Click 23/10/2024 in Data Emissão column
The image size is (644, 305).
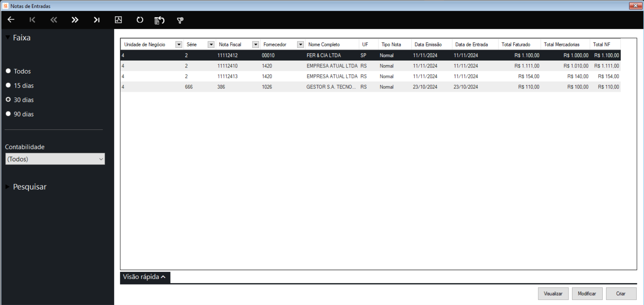click(x=432, y=87)
